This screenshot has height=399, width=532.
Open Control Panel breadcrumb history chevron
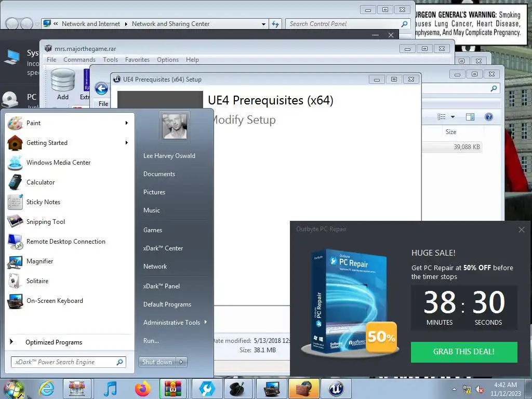[x=56, y=24]
